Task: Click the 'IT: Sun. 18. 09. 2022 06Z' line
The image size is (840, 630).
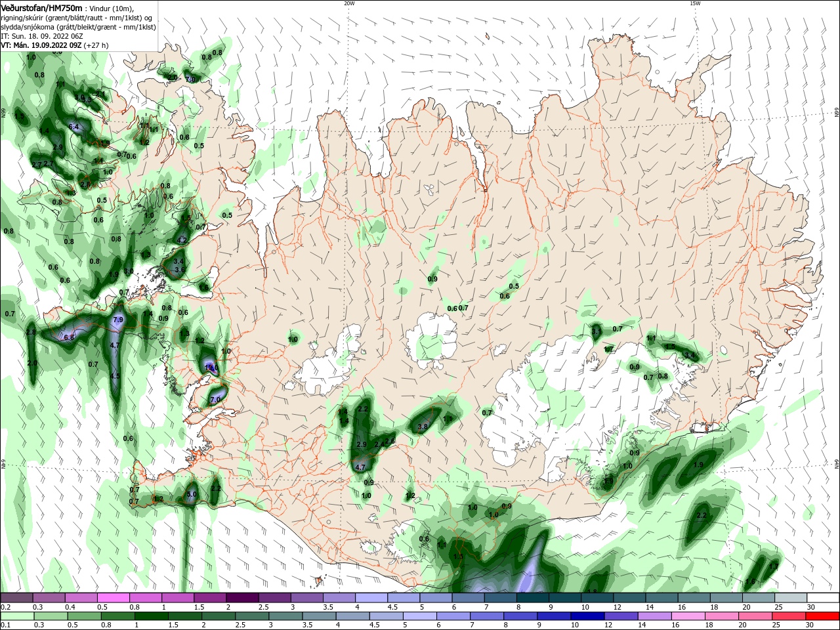Action: [x=43, y=36]
